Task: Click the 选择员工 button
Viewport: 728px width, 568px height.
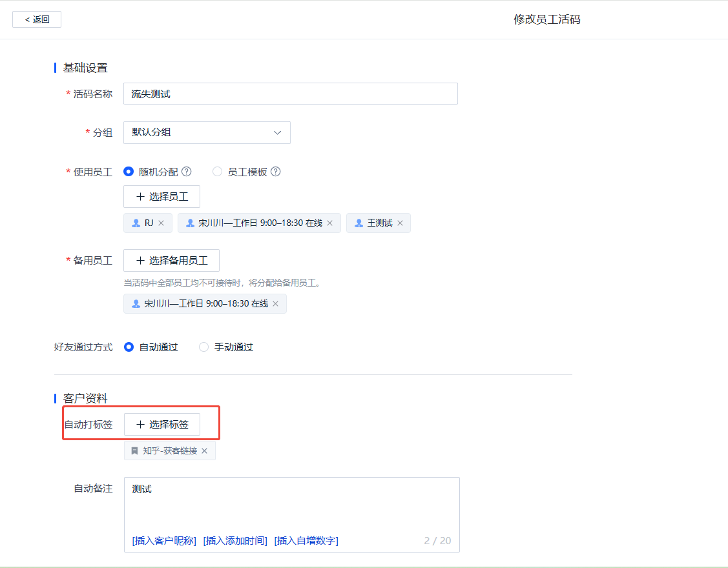Action: 161,197
